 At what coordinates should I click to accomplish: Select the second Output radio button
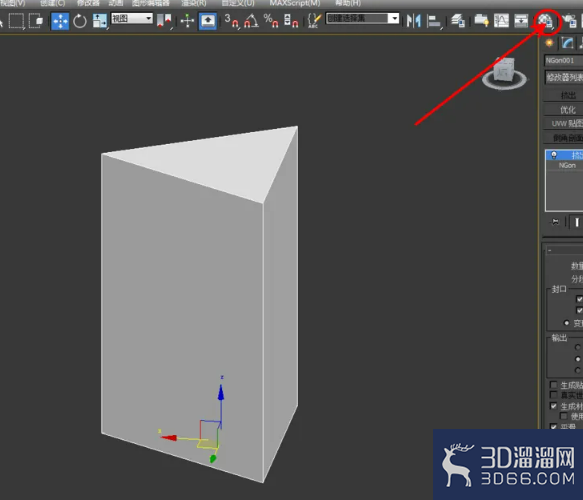(x=577, y=359)
